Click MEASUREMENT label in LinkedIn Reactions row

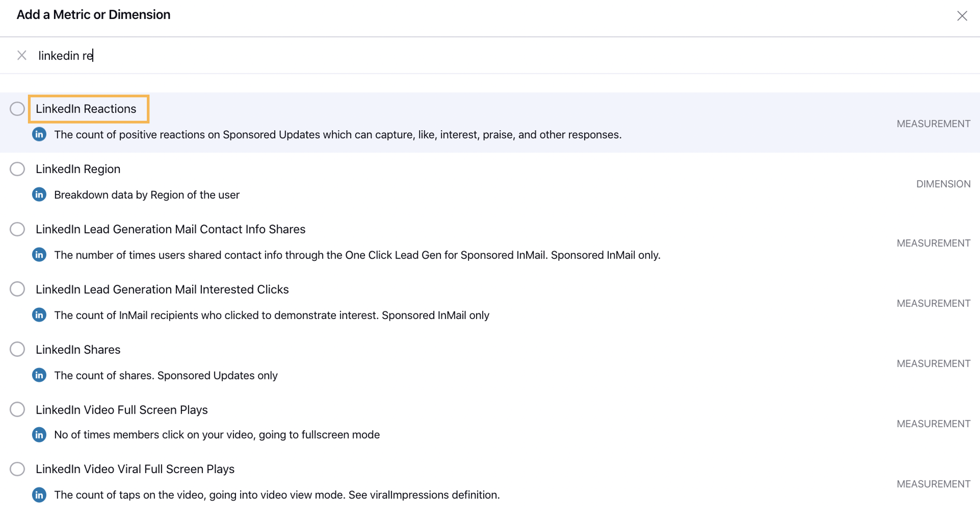[934, 123]
